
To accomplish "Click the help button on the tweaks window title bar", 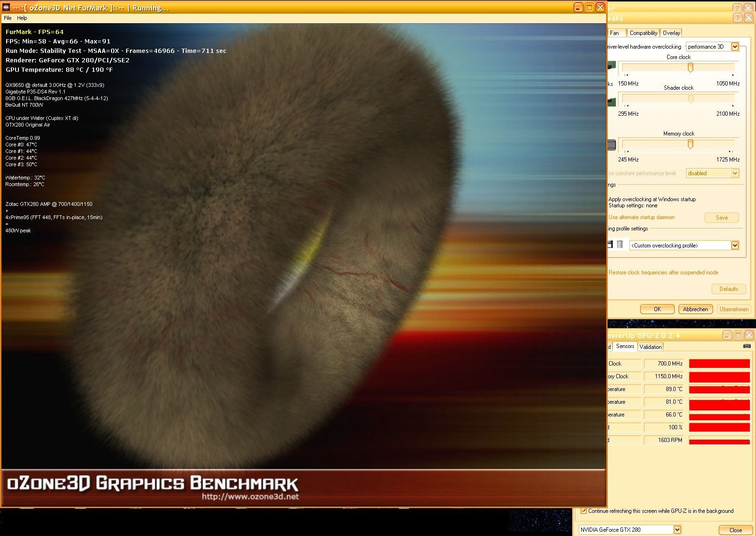I will [738, 18].
